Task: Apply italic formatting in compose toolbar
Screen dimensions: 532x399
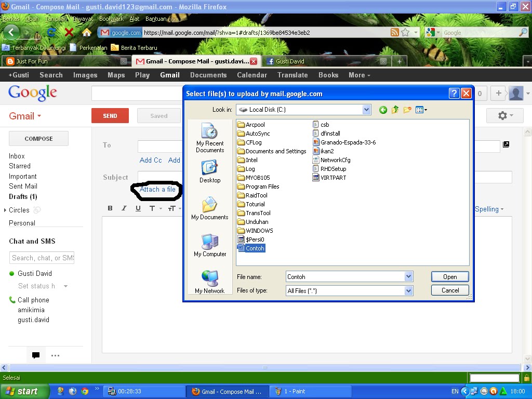Action: coord(124,208)
